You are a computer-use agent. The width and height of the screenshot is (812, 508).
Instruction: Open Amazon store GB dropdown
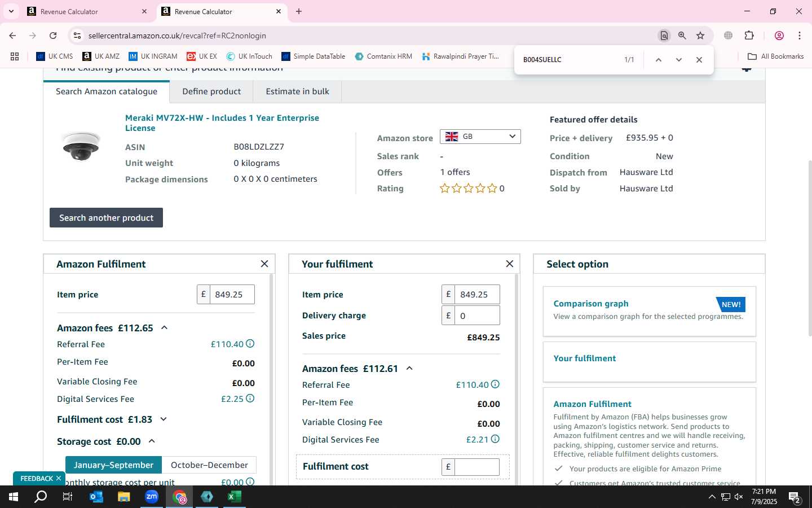(x=480, y=137)
